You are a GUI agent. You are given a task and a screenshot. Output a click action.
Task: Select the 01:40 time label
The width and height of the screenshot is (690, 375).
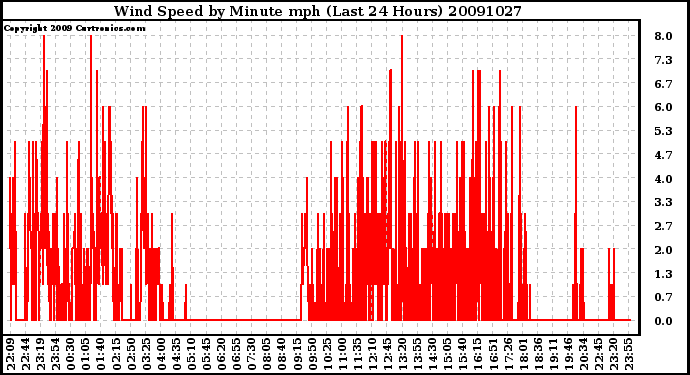(101, 354)
